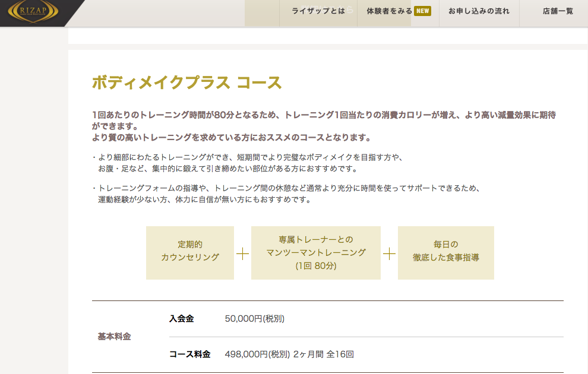Viewport: 588px width, 374px height.
Task: Click the ボディメイクプラス コース heading
Action: click(x=186, y=83)
